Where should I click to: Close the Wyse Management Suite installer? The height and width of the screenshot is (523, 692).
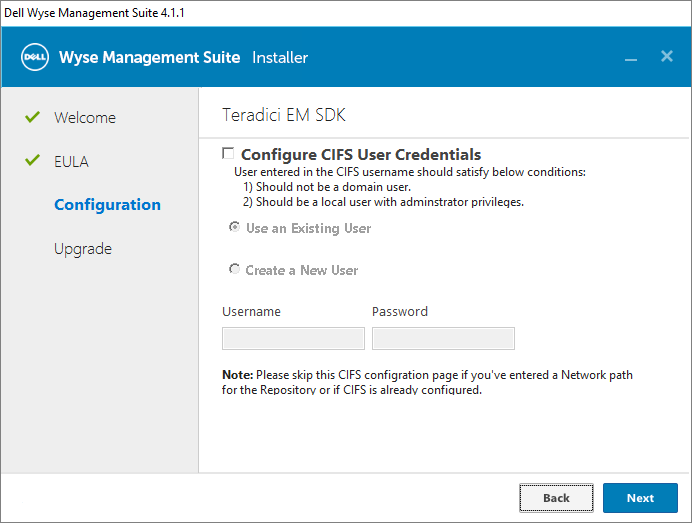[x=667, y=56]
